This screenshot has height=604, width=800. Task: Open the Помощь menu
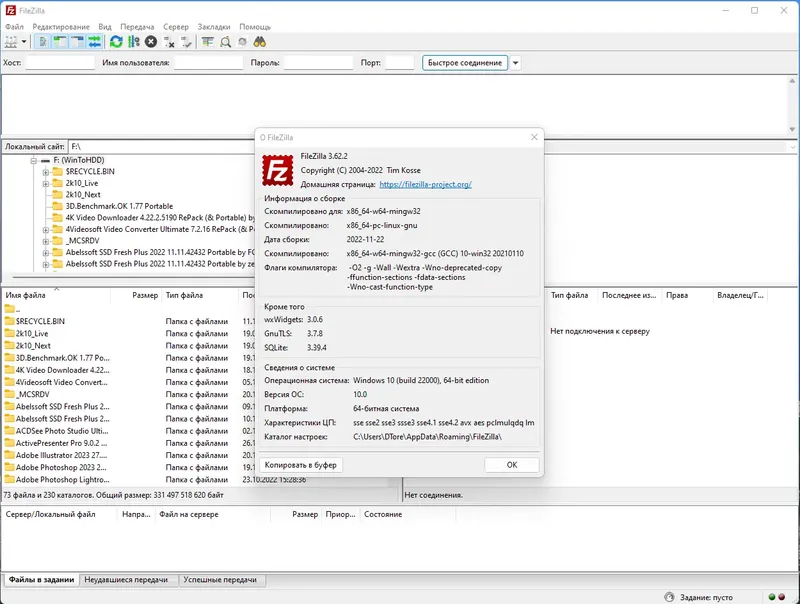255,27
